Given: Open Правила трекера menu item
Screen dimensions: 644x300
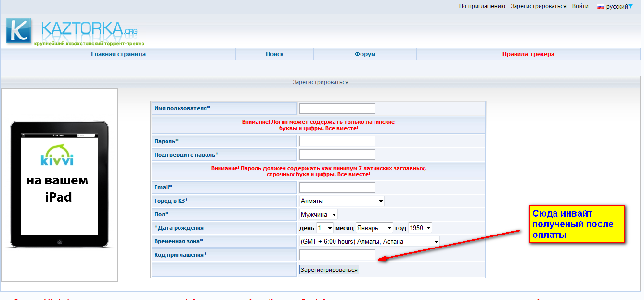Looking at the screenshot, I should 528,54.
